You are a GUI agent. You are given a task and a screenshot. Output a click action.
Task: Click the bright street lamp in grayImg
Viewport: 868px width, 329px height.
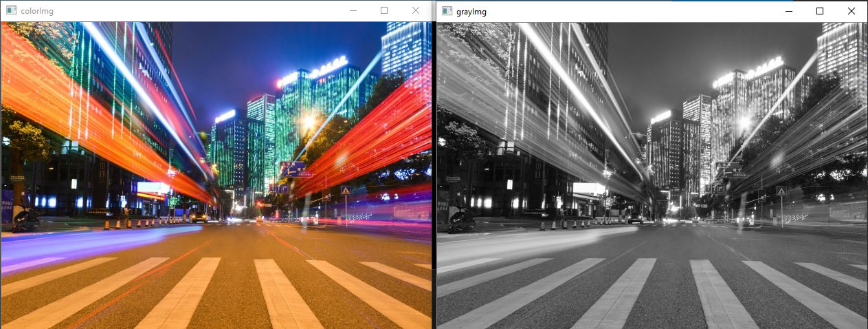click(744, 122)
